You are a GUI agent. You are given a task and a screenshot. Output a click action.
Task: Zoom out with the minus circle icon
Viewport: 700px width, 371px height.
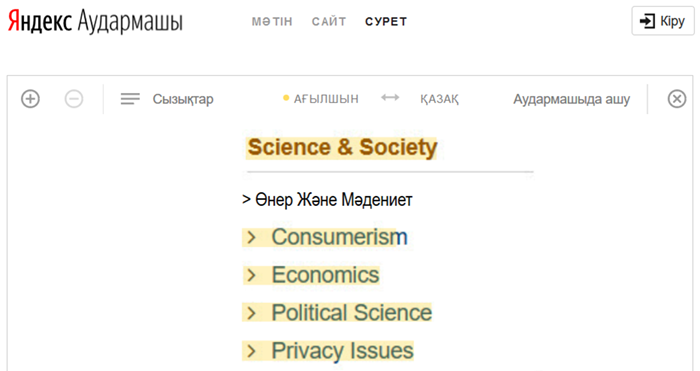coord(74,99)
